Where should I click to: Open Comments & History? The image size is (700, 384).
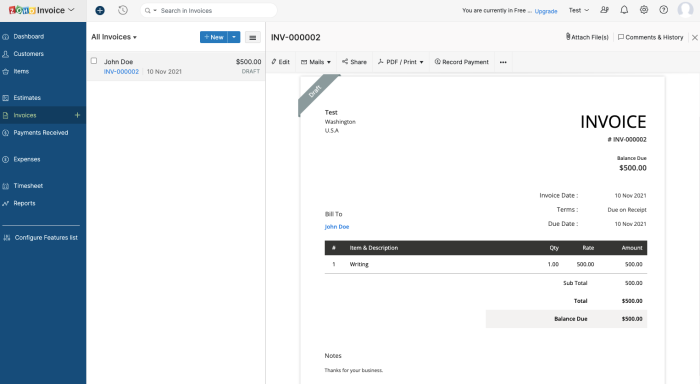650,38
